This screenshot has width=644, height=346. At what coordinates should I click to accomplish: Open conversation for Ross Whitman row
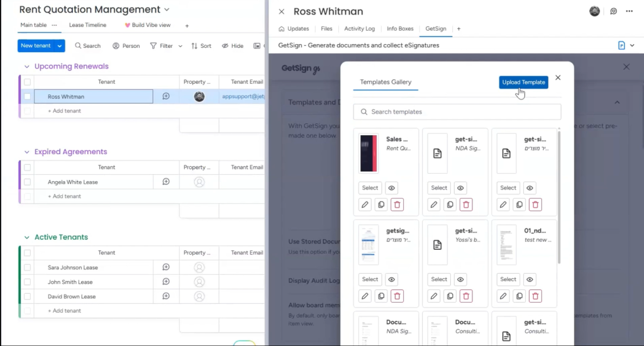166,96
